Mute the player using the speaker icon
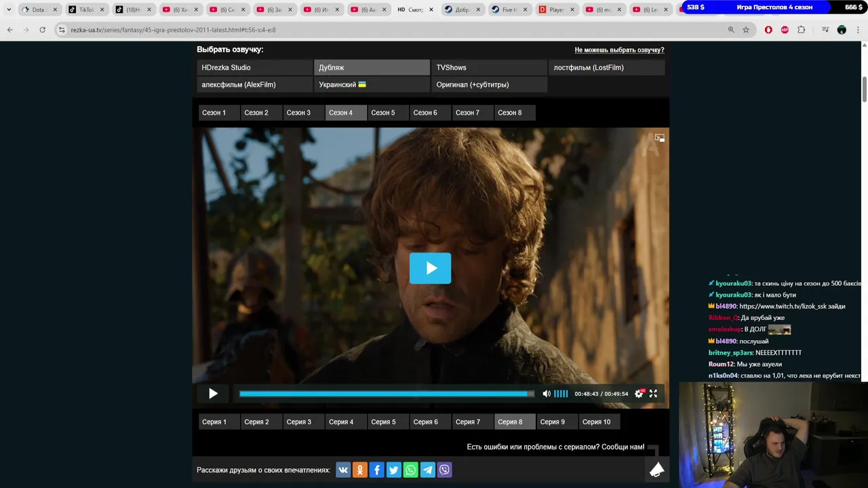This screenshot has height=488, width=868. point(547,394)
